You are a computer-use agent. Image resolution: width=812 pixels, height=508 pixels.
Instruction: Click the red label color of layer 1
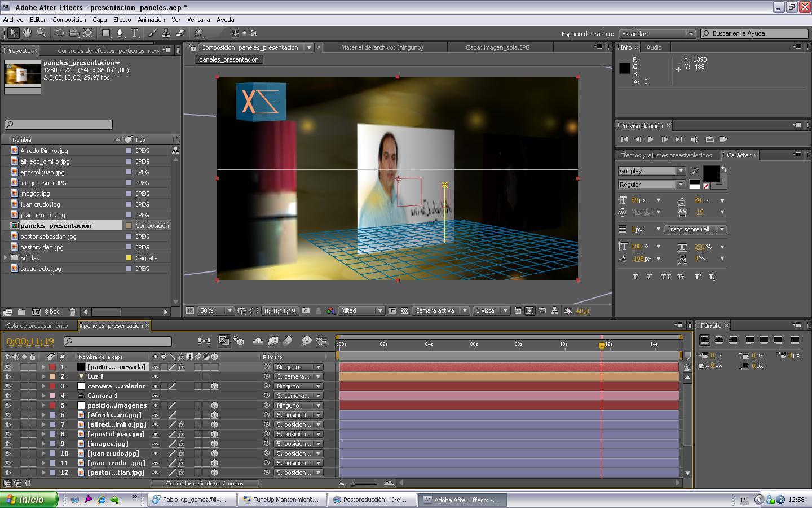52,367
